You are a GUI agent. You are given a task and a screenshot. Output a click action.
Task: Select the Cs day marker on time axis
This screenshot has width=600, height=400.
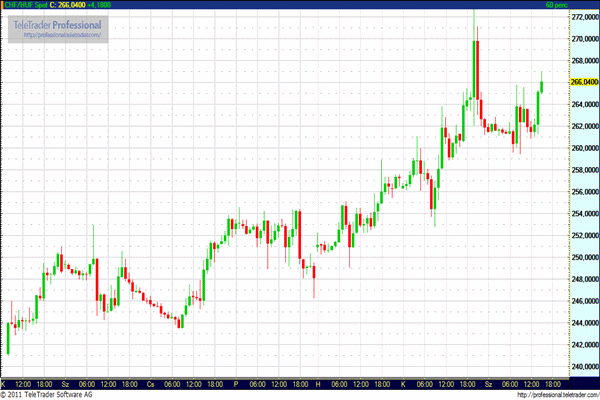(x=151, y=384)
